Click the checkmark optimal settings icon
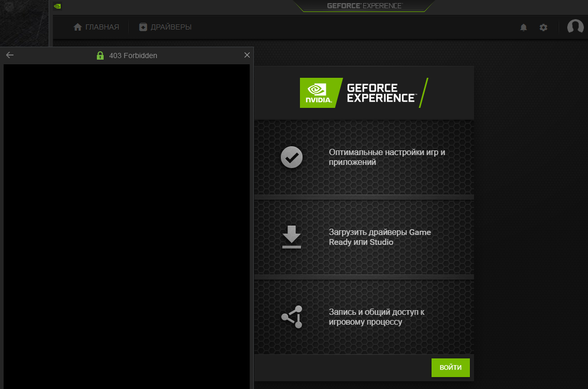Viewport: 588px width, 389px height. 291,157
